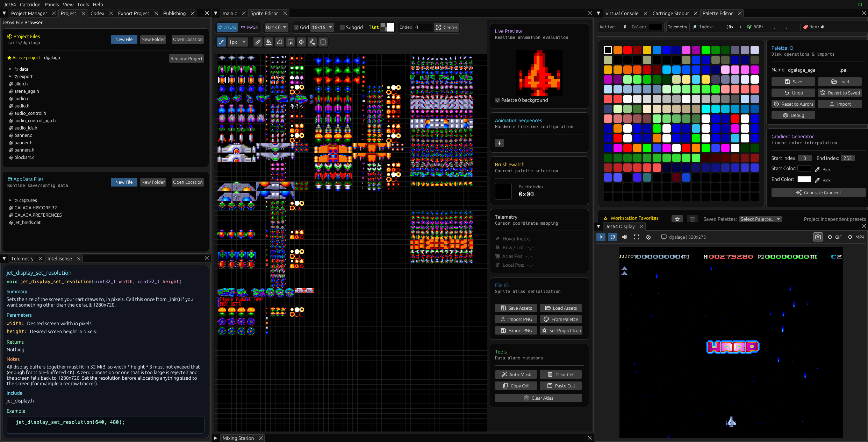The width and height of the screenshot is (868, 442).
Task: Click the Index input field in Sprite Editor
Action: [423, 27]
